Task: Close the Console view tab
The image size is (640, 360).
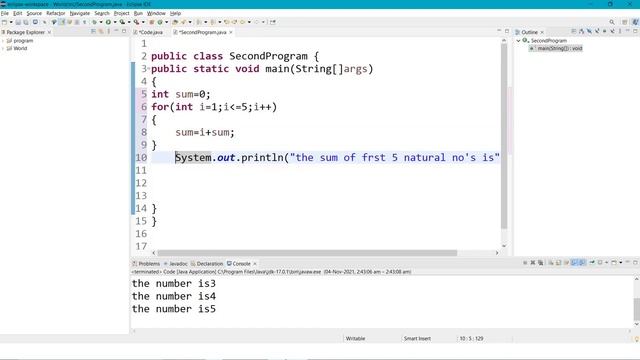Action: pyautogui.click(x=255, y=264)
